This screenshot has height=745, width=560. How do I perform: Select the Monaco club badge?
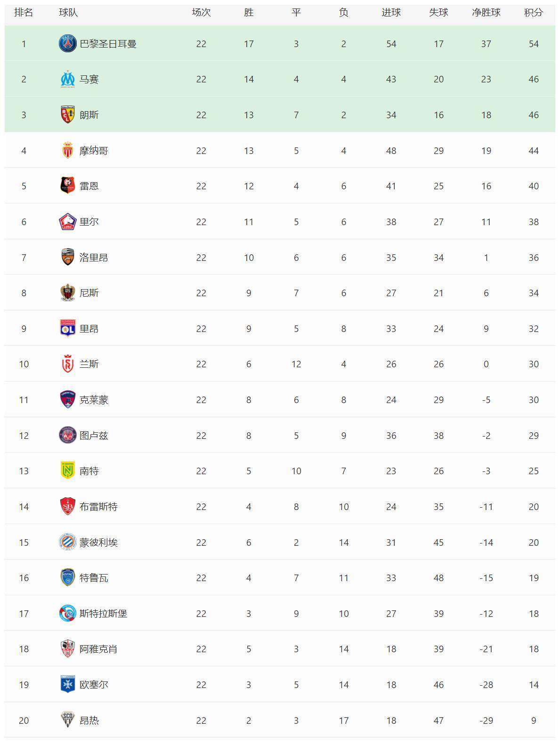68,151
